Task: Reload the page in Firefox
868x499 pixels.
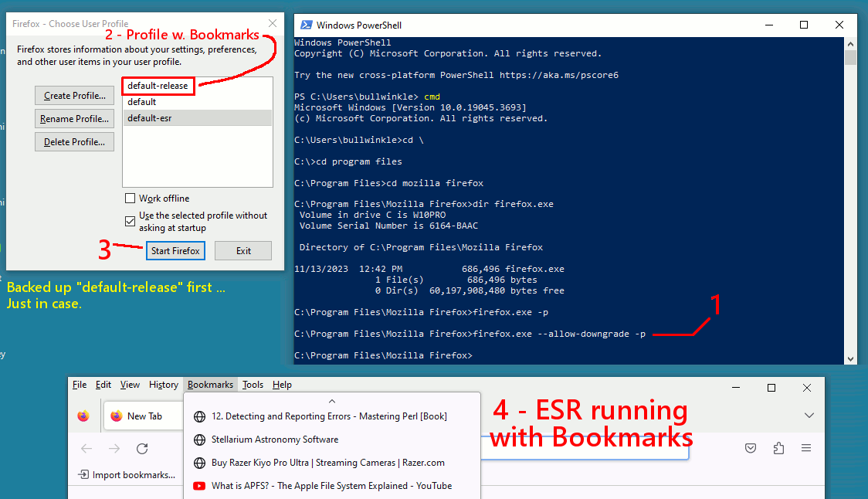Action: coord(142,449)
